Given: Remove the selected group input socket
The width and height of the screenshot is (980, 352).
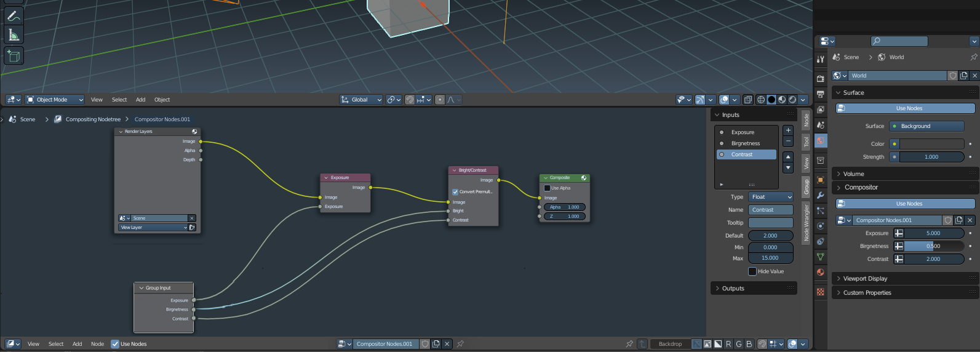Looking at the screenshot, I should coord(788,142).
